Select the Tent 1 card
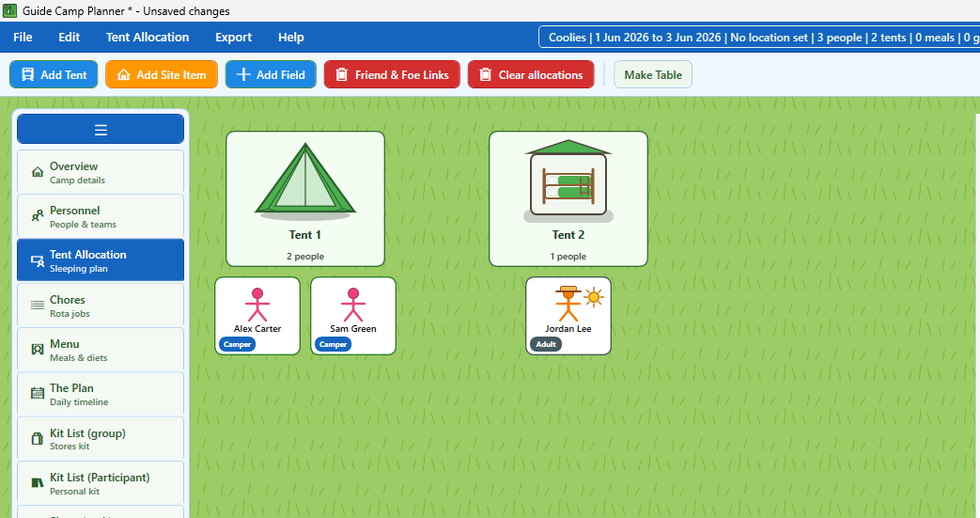 click(305, 199)
